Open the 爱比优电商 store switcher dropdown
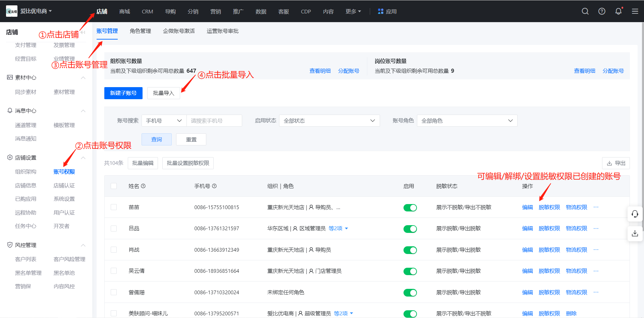Screen dimensions: 644x318 click(36, 11)
